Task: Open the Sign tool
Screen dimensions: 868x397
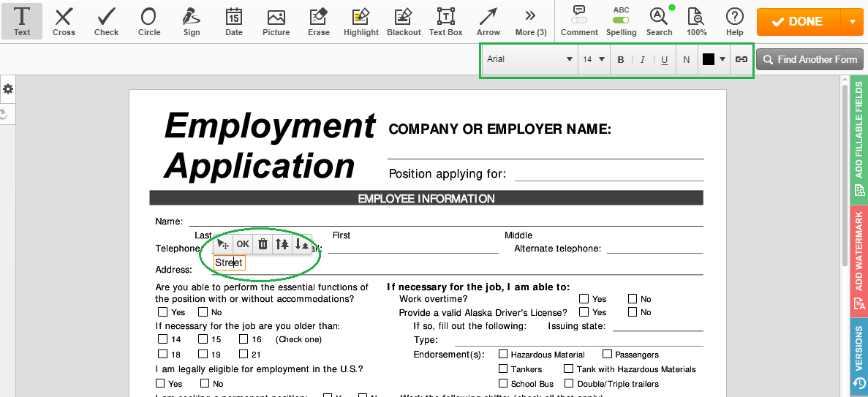Action: (x=192, y=21)
